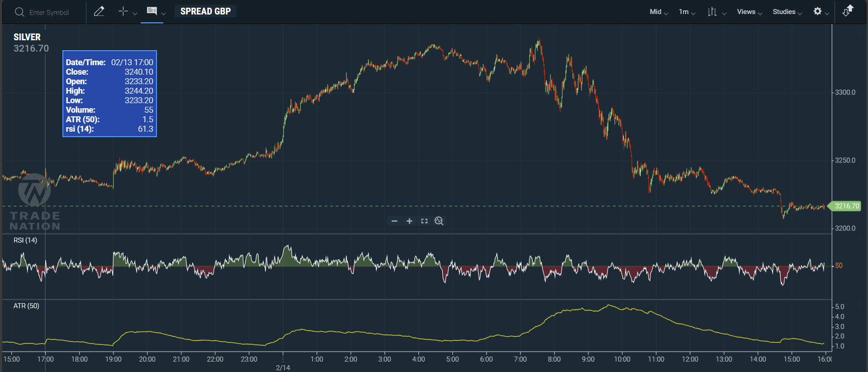This screenshot has height=372, width=868.
Task: Click the 9:00 time axis label
Action: point(588,359)
